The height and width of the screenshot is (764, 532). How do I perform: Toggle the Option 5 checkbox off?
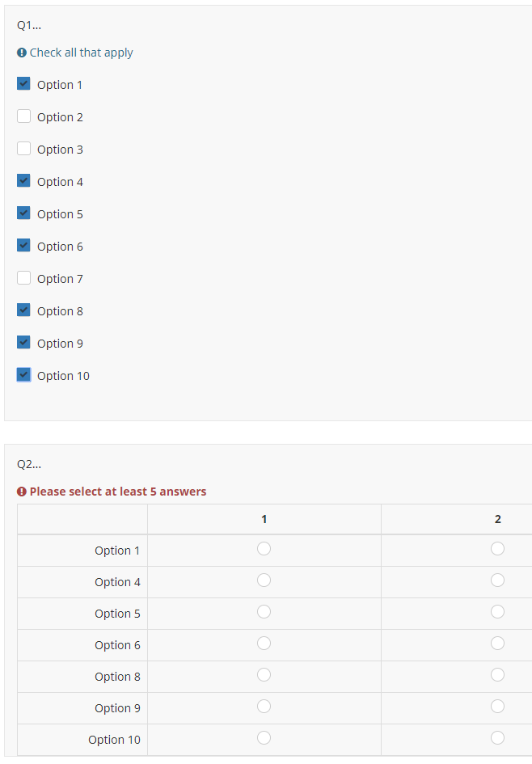[x=23, y=213]
